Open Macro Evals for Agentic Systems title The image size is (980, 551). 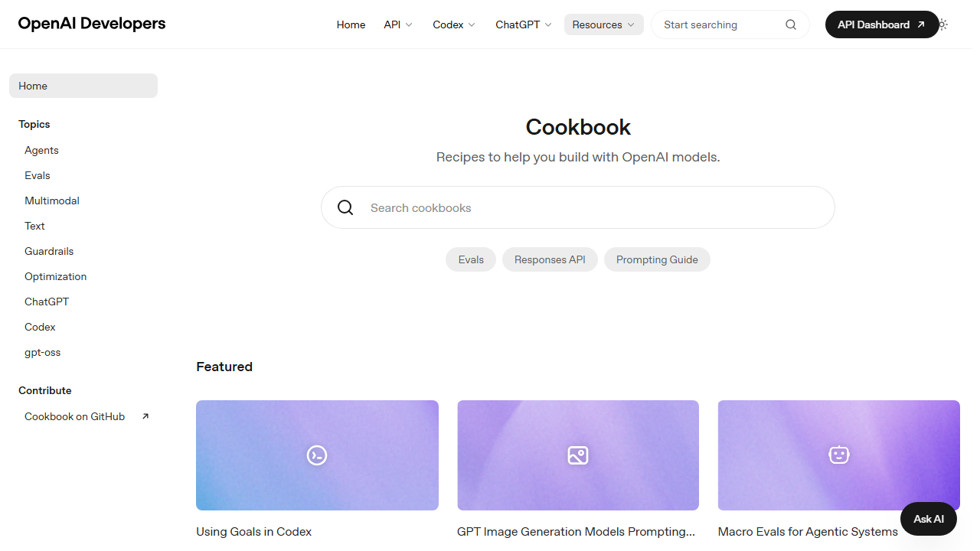[808, 532]
